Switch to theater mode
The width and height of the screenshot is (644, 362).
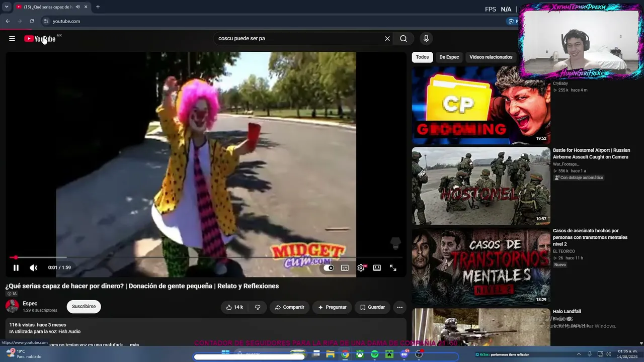[x=377, y=268]
